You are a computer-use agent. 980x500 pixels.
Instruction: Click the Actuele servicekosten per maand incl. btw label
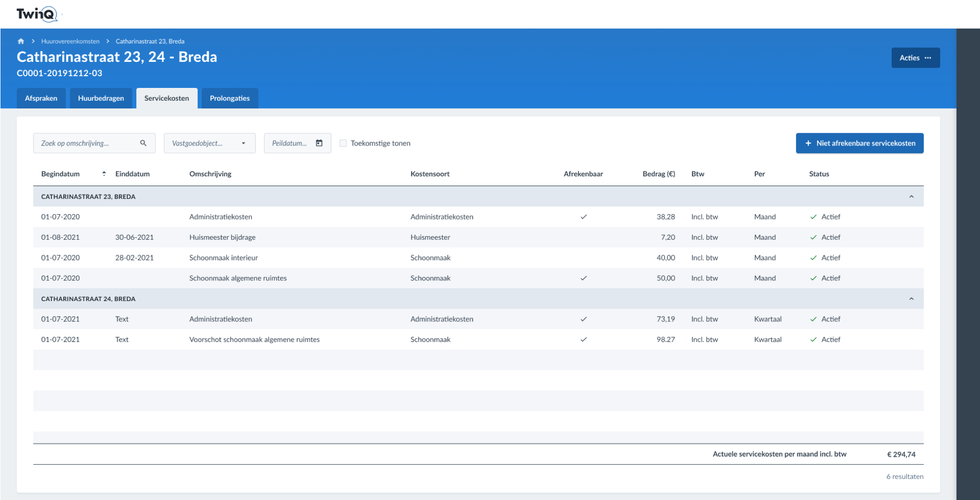coord(779,454)
